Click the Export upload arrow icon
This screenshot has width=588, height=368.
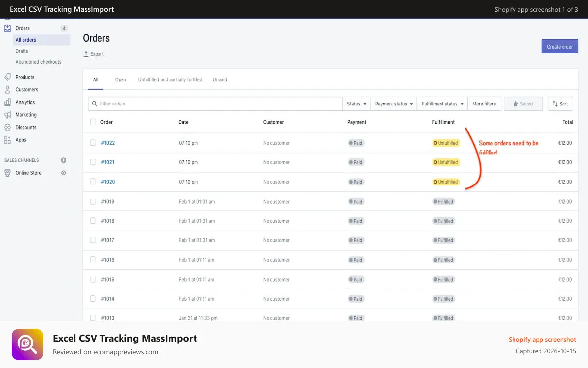(86, 54)
